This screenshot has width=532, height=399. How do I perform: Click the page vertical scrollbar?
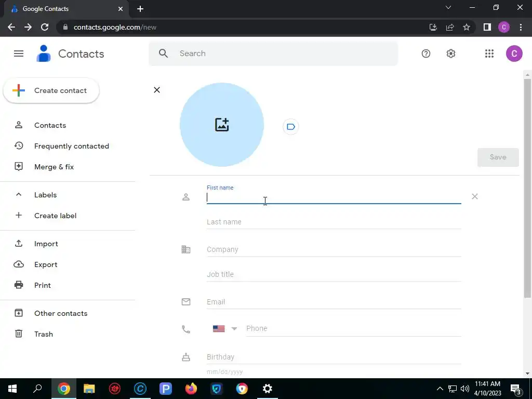(527, 189)
